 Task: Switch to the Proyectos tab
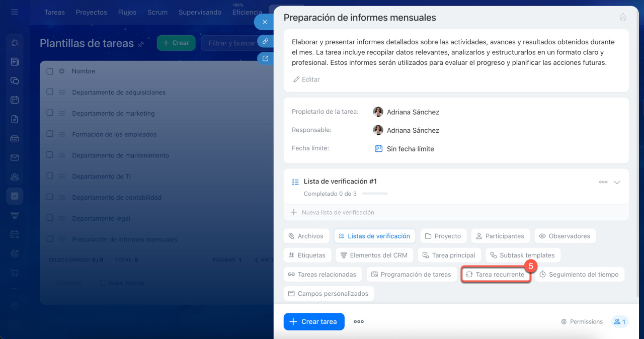pos(91,12)
